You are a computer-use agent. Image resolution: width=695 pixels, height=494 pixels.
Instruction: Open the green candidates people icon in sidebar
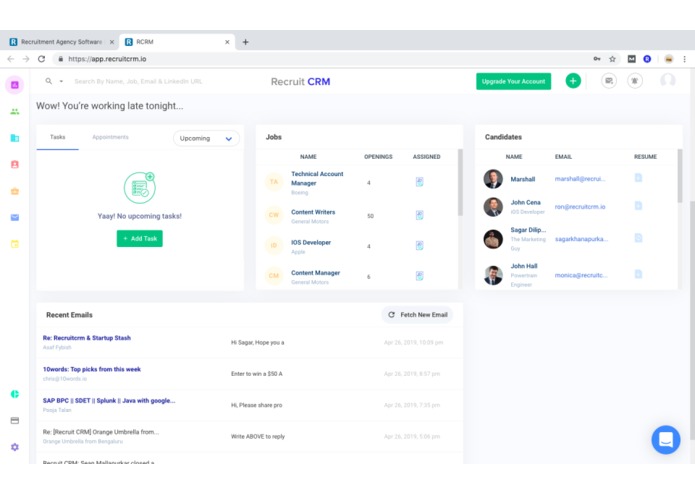point(15,111)
